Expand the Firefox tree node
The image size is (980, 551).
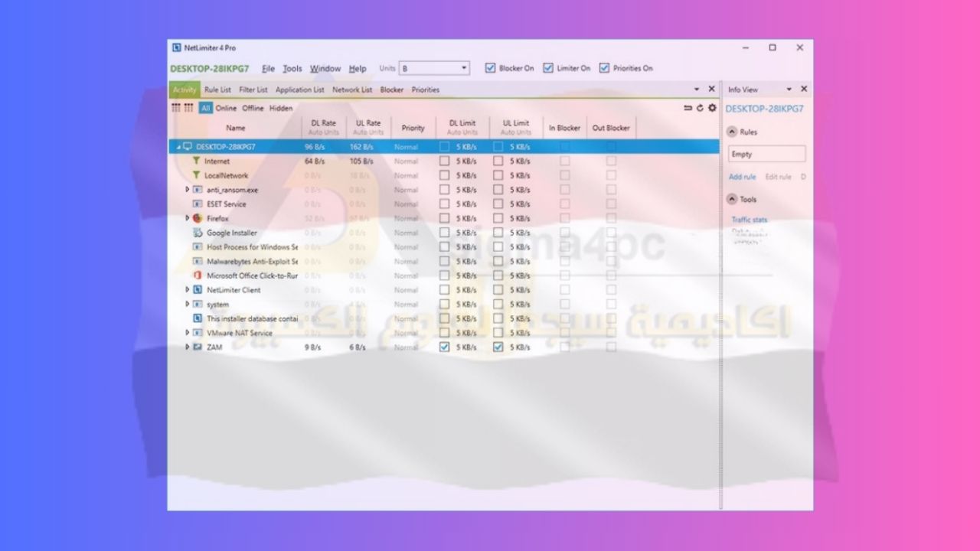coord(187,218)
